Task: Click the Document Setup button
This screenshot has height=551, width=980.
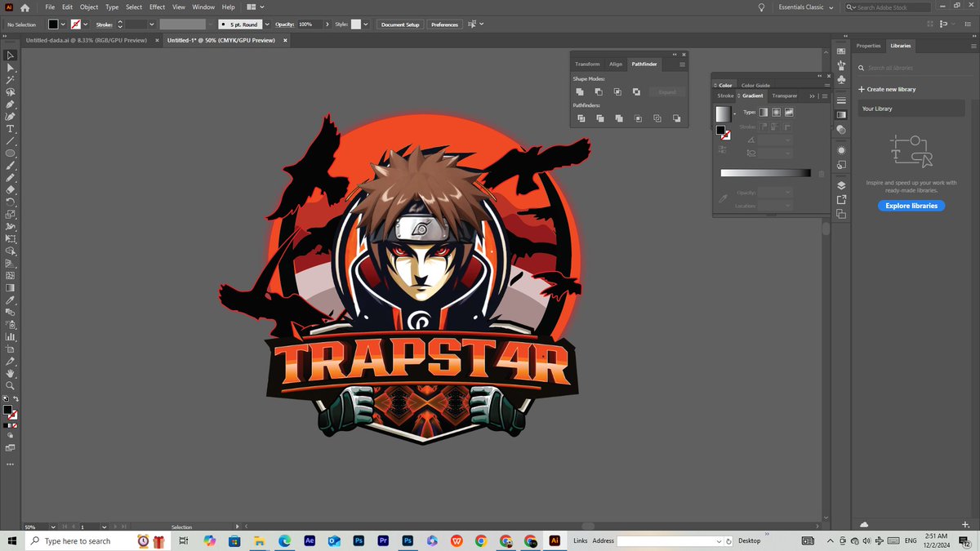Action: click(400, 24)
